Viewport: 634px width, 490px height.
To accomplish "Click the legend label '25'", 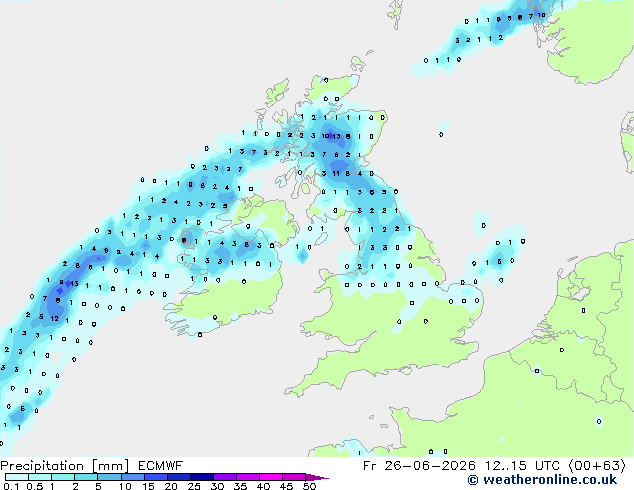I will (x=194, y=486).
